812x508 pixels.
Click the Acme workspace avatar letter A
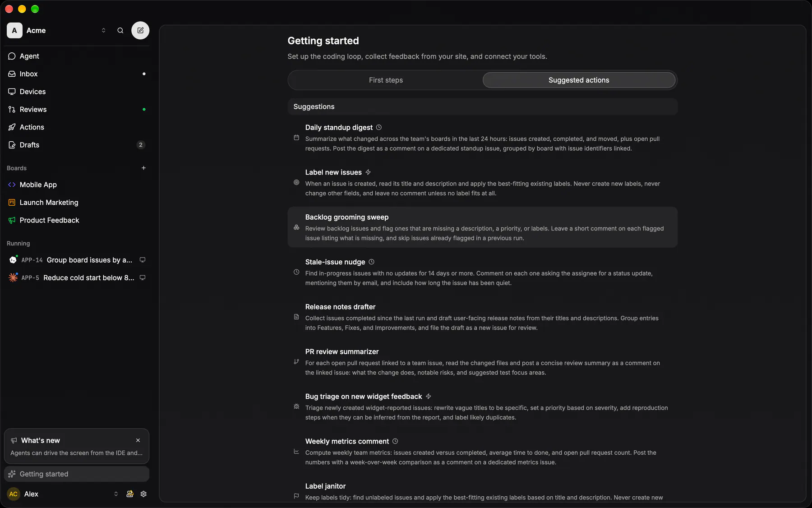(x=14, y=30)
